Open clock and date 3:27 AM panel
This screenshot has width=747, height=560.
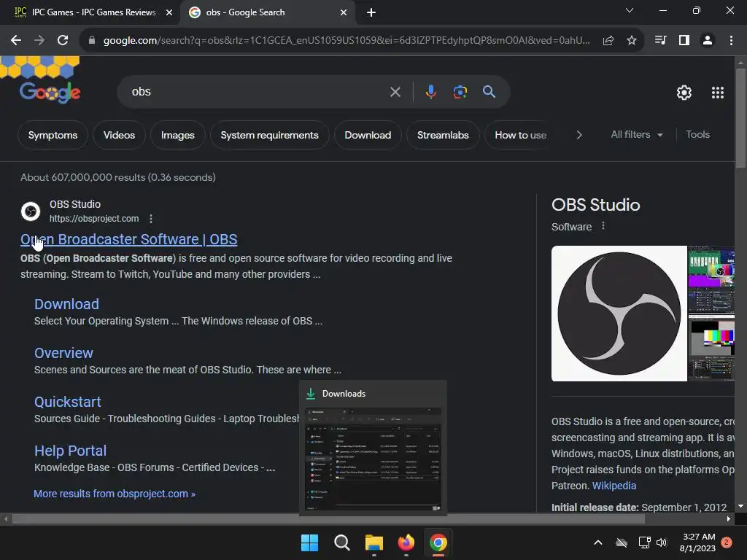tap(698, 542)
